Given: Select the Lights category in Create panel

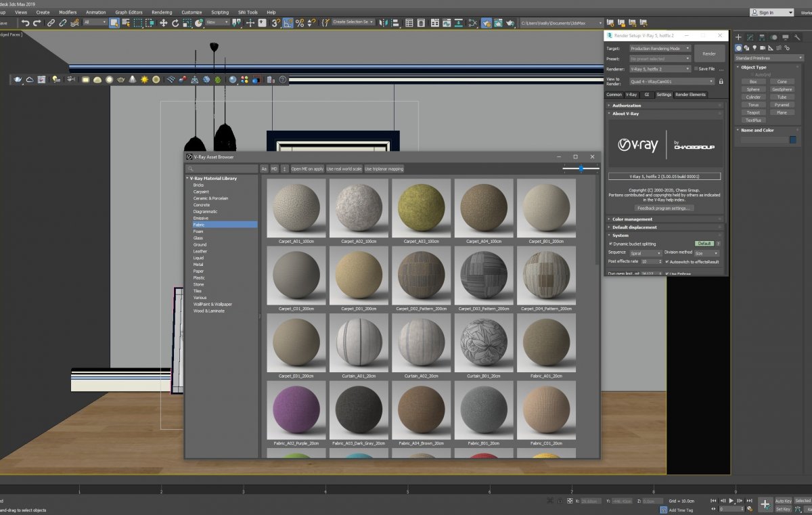Looking at the screenshot, I should click(755, 48).
